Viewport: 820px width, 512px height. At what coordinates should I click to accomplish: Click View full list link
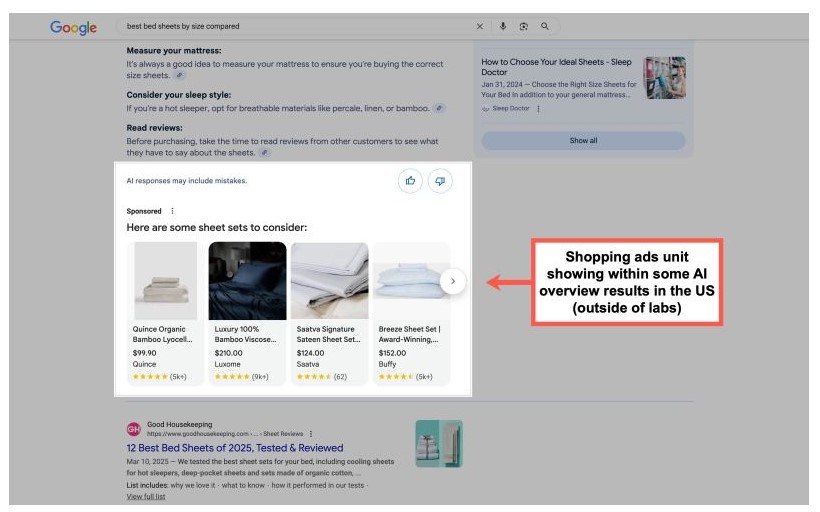pos(146,497)
